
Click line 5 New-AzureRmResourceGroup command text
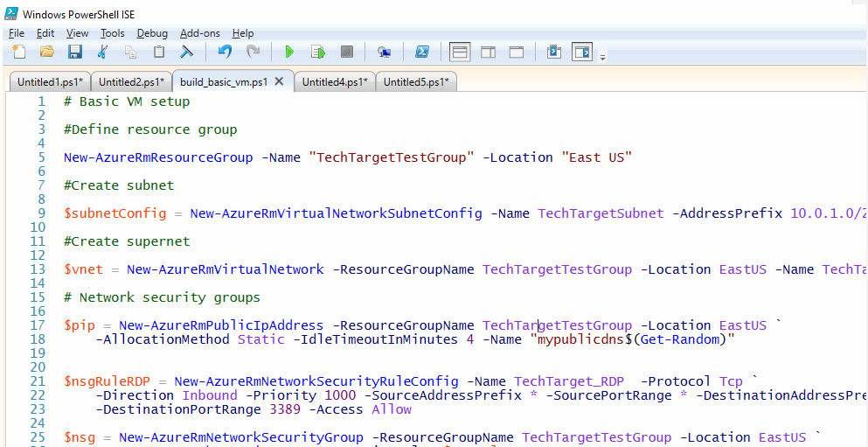160,157
